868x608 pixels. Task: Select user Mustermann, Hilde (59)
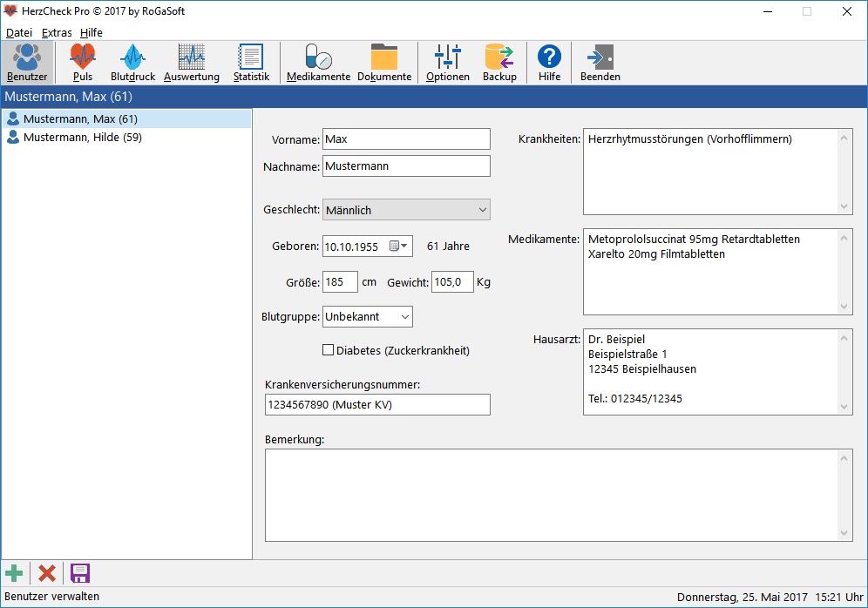point(82,138)
